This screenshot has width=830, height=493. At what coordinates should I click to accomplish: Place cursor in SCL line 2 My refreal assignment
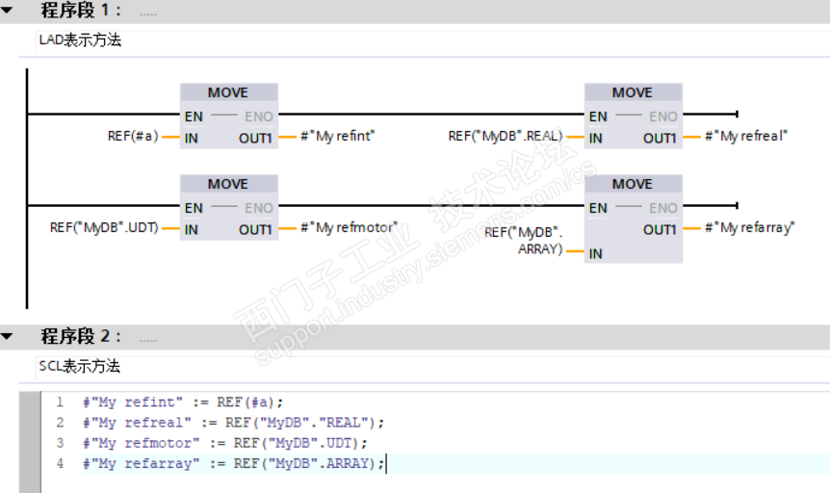[x=233, y=423]
